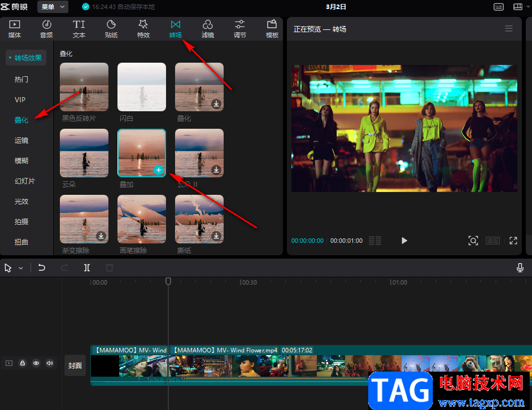Screen dimensions: 532x410
Task: Open the keyboard shortcuts icon
Action: click(499, 7)
